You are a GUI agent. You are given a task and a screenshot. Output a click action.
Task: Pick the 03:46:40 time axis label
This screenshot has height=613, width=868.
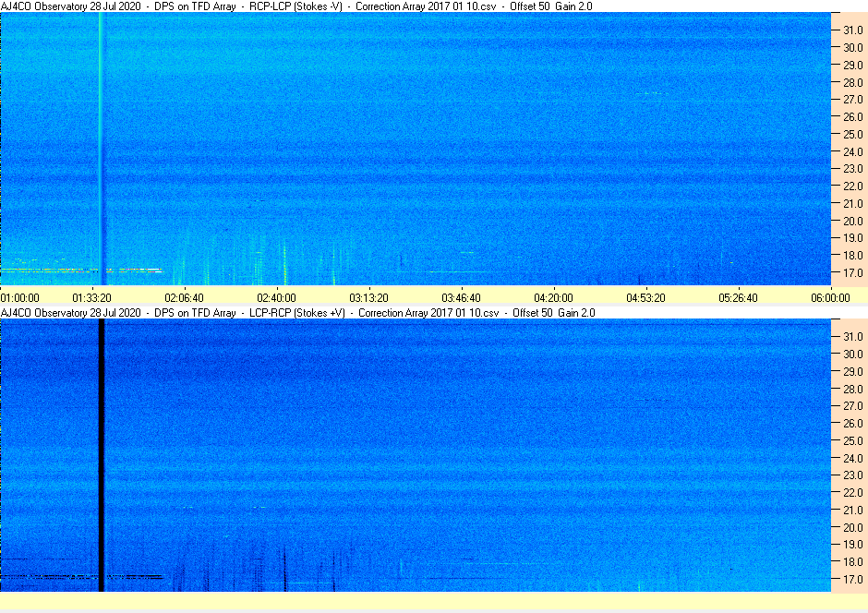[461, 297]
